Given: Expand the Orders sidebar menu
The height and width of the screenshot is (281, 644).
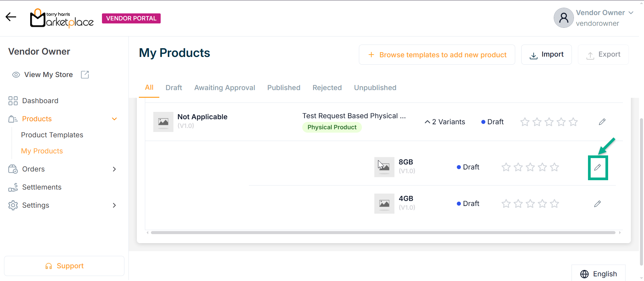Looking at the screenshot, I should pos(114,169).
